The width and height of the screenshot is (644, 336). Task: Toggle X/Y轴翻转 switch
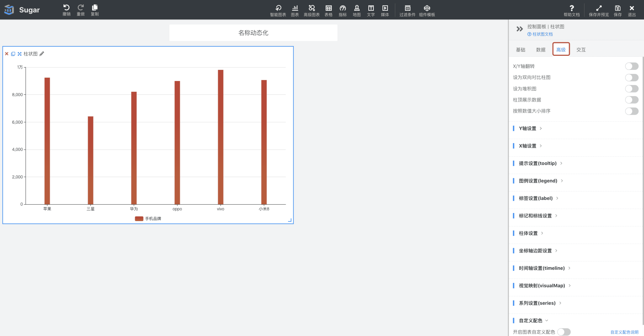tap(632, 66)
